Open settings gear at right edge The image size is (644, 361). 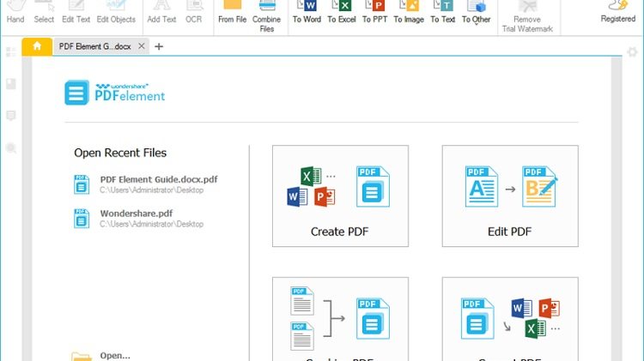point(632,52)
